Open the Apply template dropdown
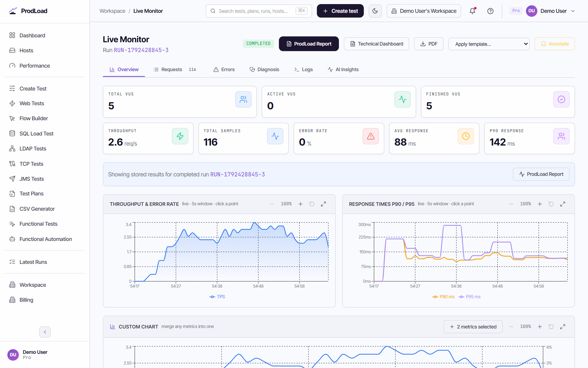Viewport: 588px width, 368px height. pyautogui.click(x=489, y=44)
